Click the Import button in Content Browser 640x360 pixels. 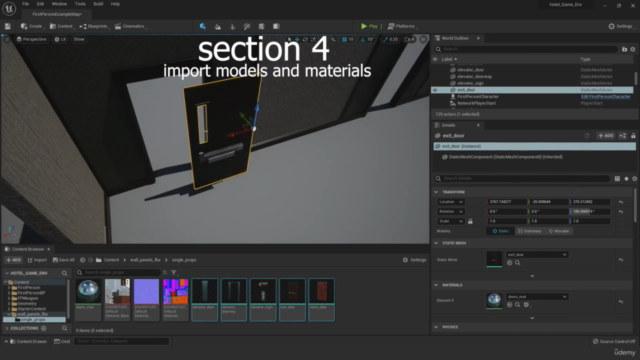pyautogui.click(x=37, y=260)
